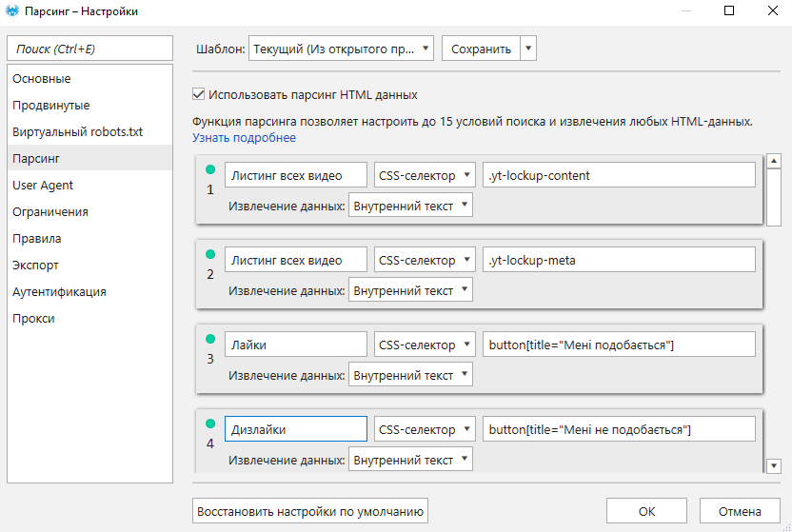Image resolution: width=792 pixels, height=532 pixels.
Task: Click the green status dot of rule 4
Action: click(210, 423)
